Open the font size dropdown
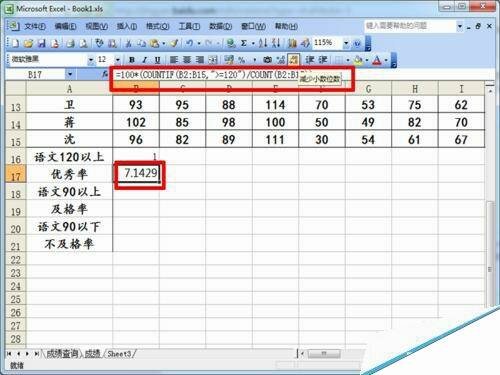This screenshot has width=500, height=375. coord(118,60)
